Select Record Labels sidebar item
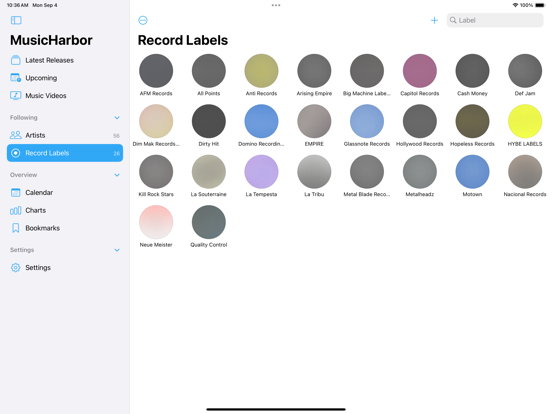The image size is (552, 414). 65,153
